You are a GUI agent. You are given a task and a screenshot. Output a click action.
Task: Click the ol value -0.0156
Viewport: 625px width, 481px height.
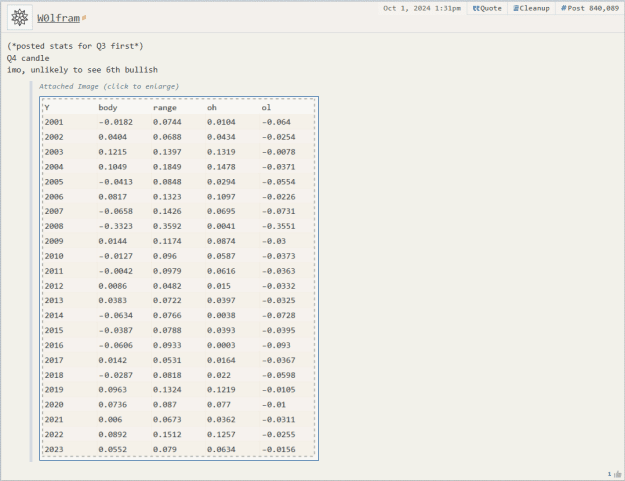tap(279, 450)
